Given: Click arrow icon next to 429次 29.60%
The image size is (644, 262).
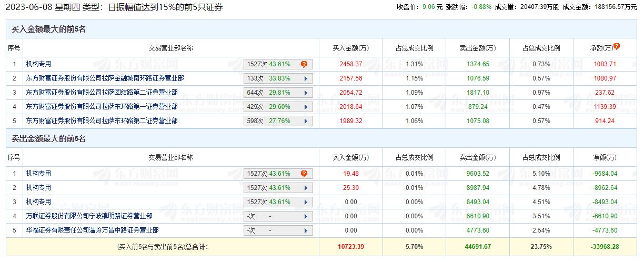Looking at the screenshot, I should (305, 107).
